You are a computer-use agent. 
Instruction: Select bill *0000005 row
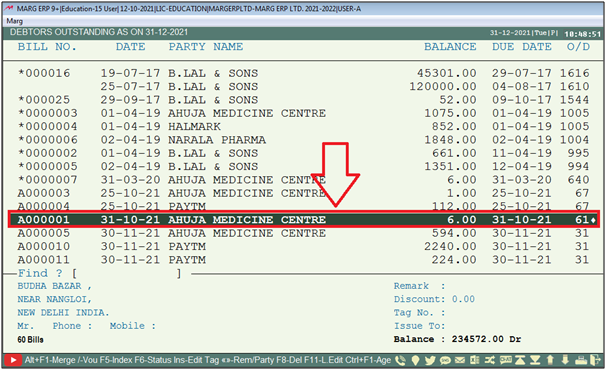tap(304, 166)
